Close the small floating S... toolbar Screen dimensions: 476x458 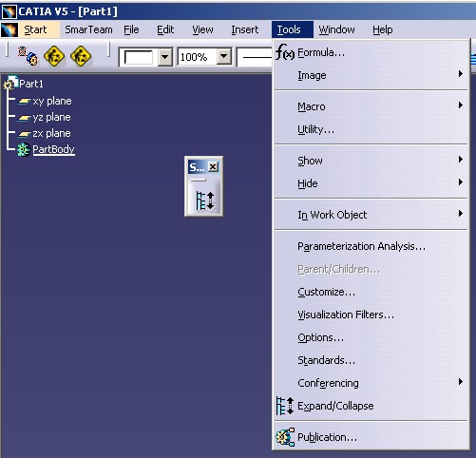(213, 166)
